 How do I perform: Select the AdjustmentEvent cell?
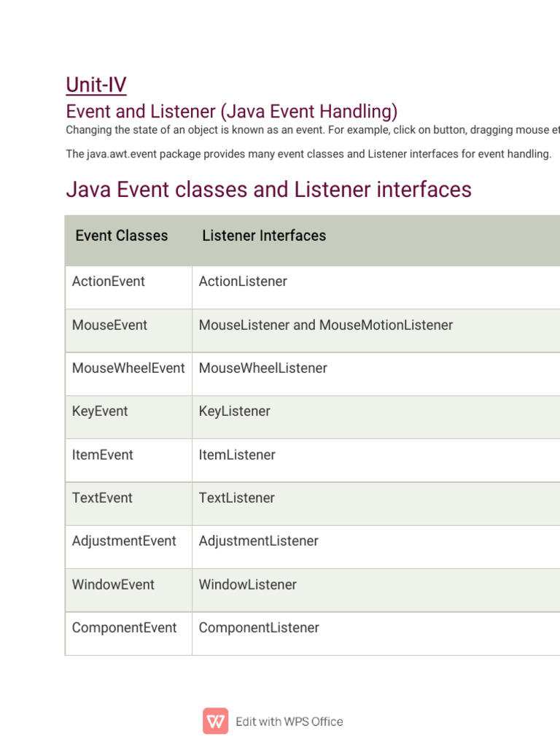point(124,541)
